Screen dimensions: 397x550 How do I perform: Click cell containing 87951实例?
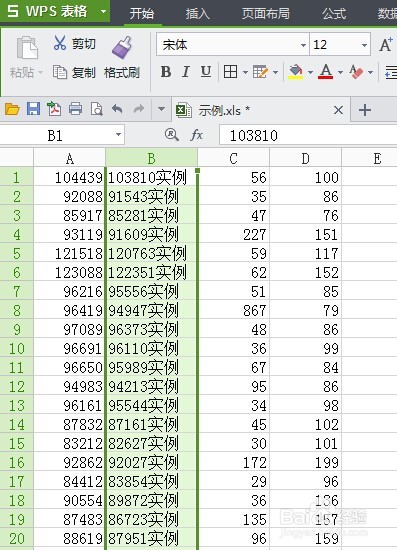(151, 538)
